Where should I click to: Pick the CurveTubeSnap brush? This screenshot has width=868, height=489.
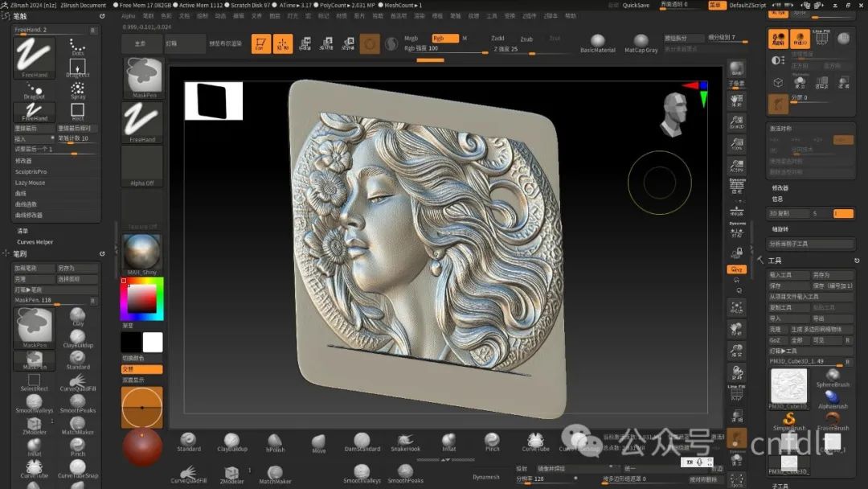(x=77, y=469)
